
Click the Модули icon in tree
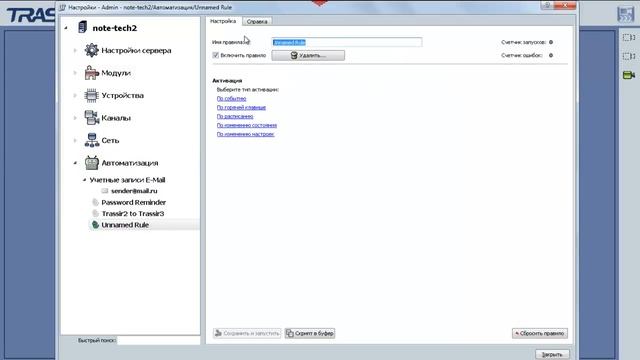(91, 73)
